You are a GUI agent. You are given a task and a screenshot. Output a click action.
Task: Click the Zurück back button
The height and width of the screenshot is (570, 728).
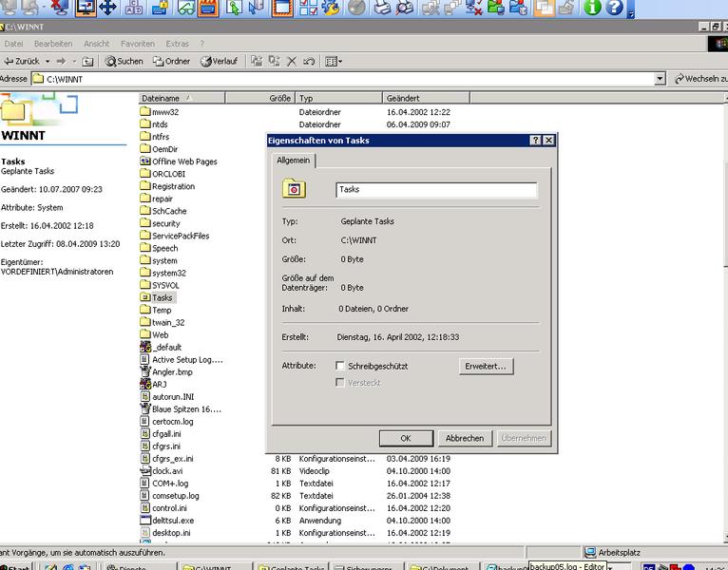coord(22,61)
